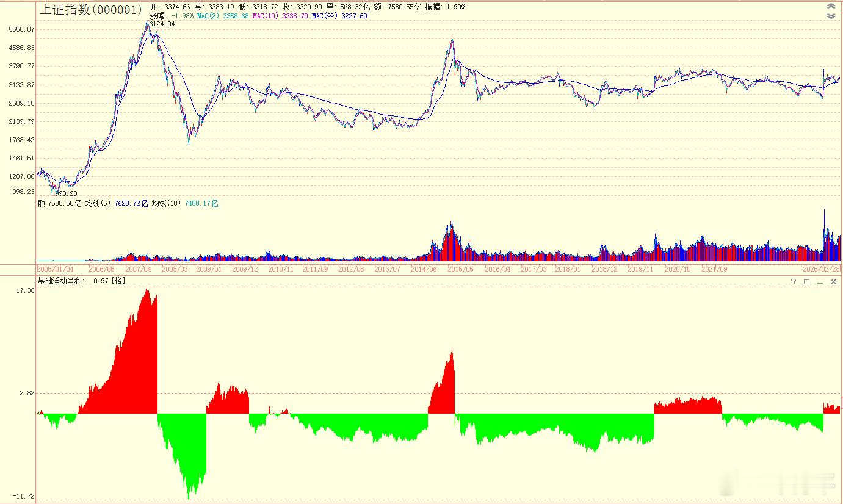Click the 2010/11 date on time axis
Image resolution: width=843 pixels, height=504 pixels.
281,269
